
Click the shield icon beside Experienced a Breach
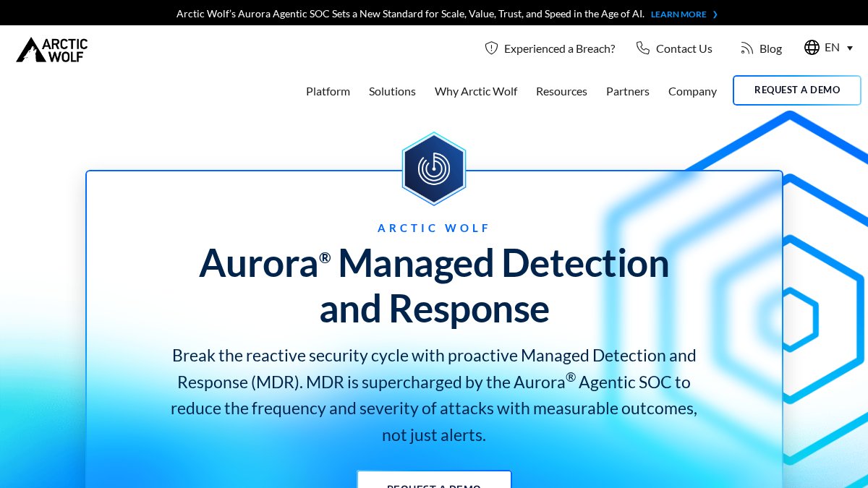tap(492, 48)
